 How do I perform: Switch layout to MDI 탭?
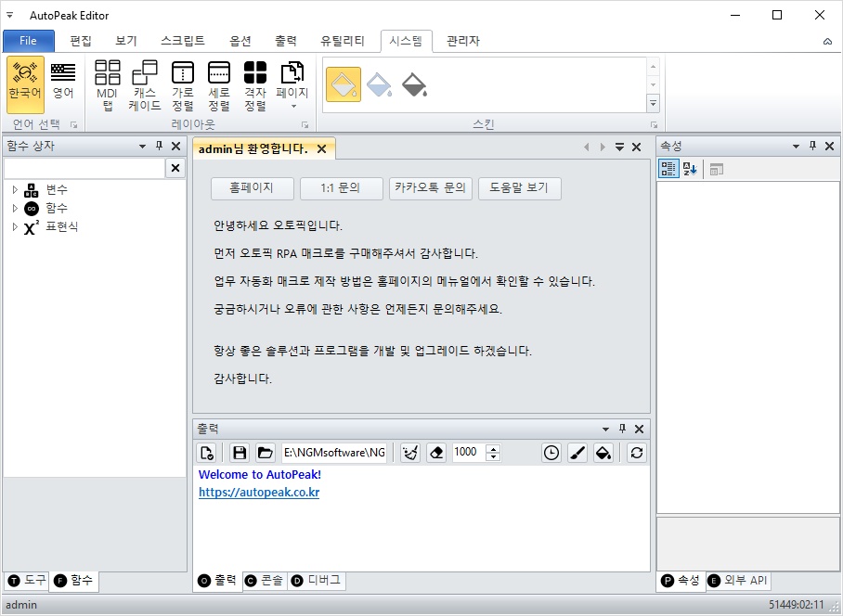107,84
